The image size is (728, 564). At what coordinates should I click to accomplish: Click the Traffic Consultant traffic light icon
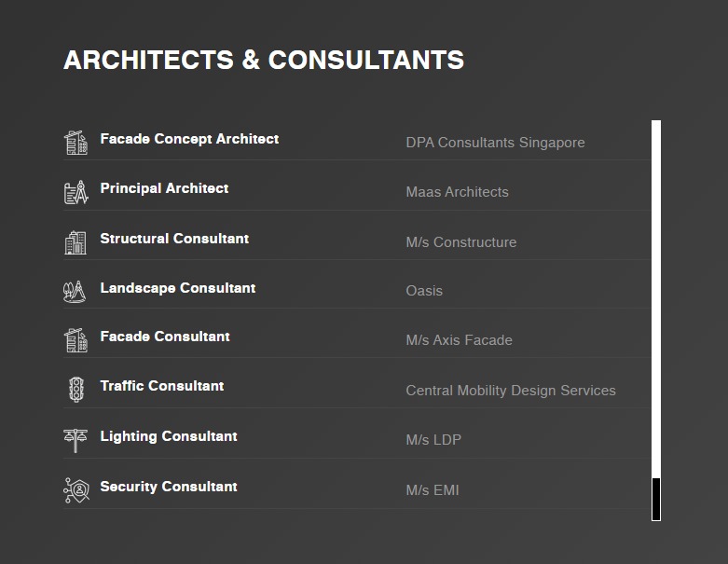76,389
